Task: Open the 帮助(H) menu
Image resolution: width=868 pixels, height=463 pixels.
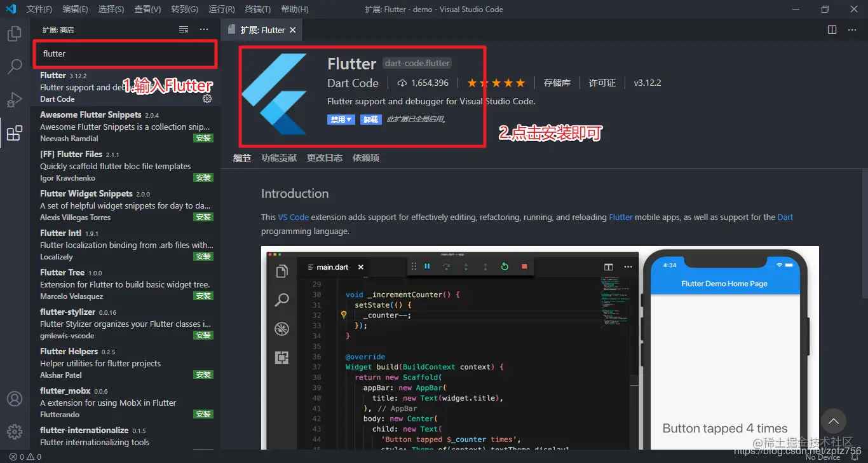Action: (294, 9)
